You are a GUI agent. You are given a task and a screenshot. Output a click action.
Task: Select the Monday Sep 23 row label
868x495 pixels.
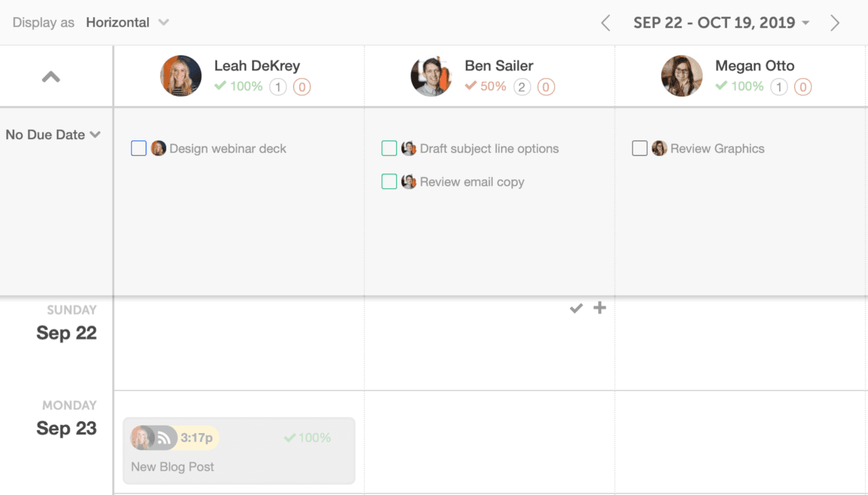[x=66, y=418]
